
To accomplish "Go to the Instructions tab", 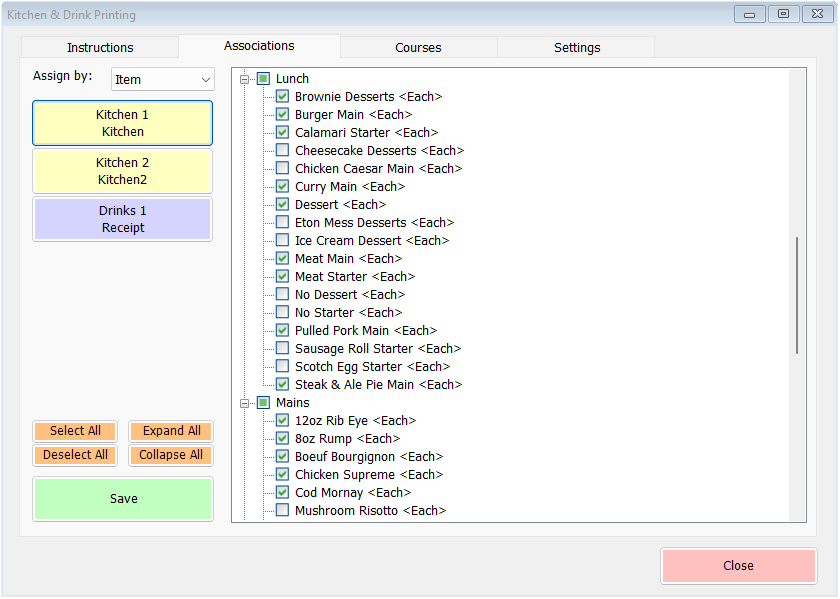I will point(100,47).
